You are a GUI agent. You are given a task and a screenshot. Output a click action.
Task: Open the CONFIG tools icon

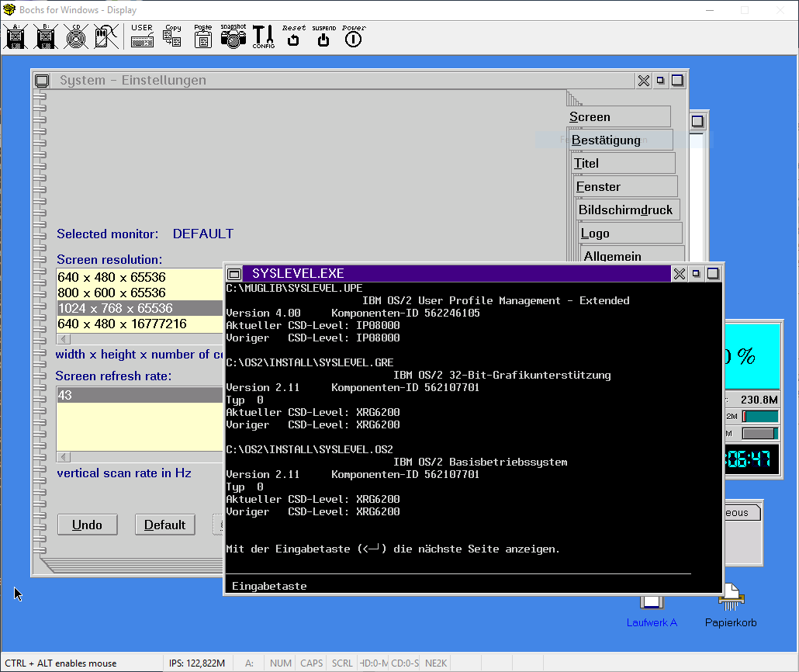[264, 36]
